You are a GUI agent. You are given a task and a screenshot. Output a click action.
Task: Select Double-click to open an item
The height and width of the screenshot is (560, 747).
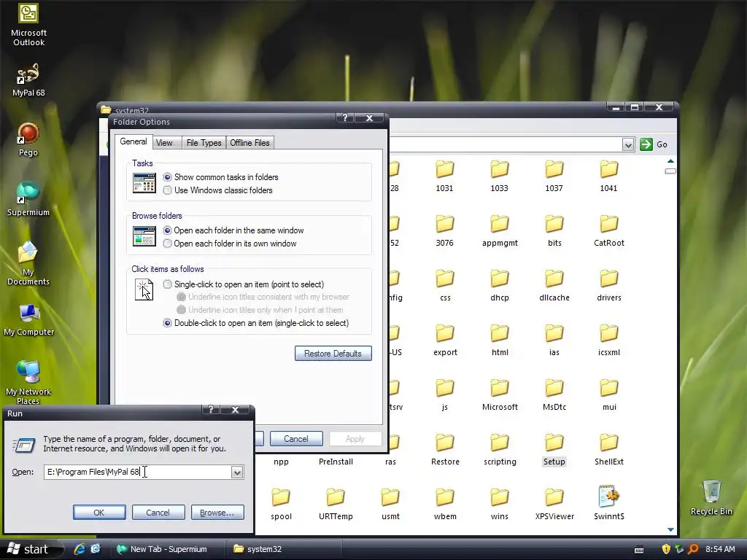[256, 323]
